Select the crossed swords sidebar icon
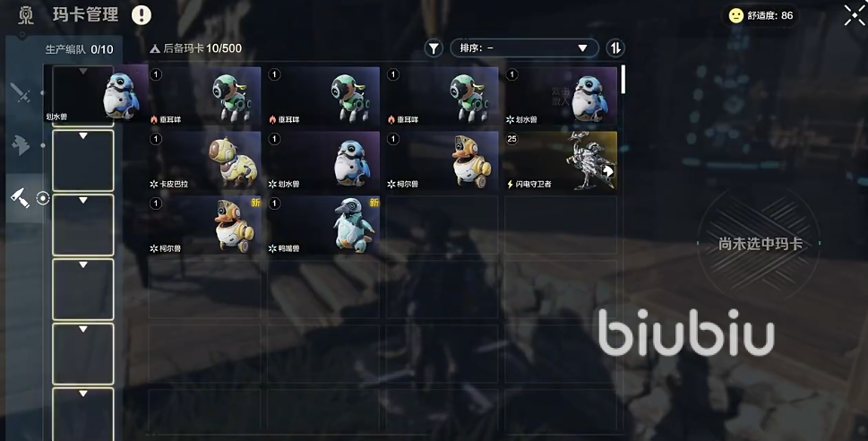The height and width of the screenshot is (441, 868). point(20,92)
